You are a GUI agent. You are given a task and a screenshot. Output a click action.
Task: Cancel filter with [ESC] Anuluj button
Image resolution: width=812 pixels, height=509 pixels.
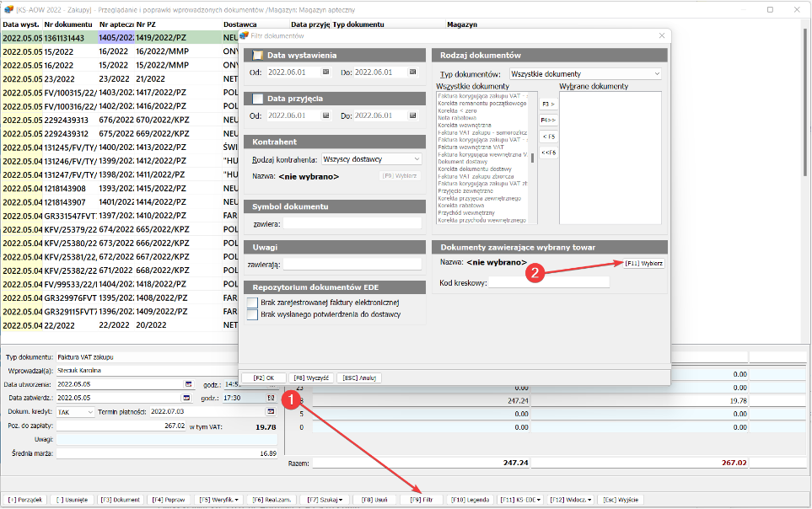(x=359, y=378)
